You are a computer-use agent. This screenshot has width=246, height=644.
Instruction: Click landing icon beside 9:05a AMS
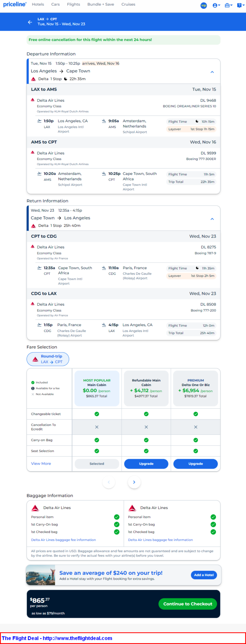point(104,121)
